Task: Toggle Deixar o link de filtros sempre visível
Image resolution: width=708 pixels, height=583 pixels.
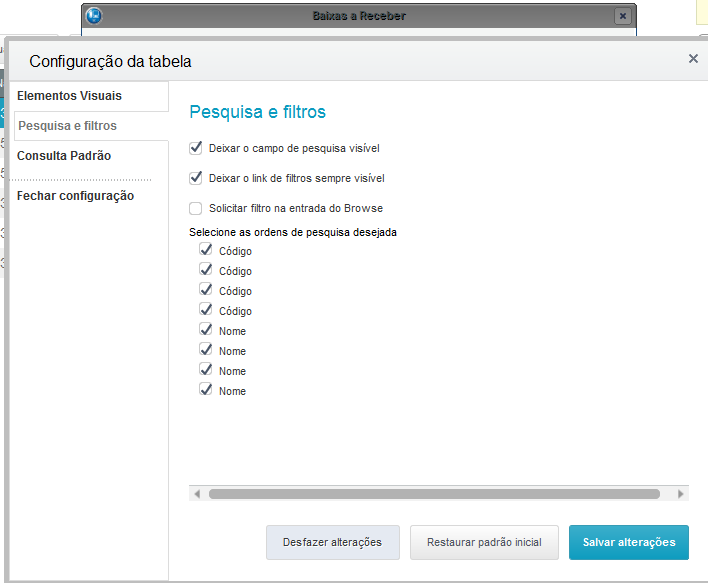Action: 196,178
